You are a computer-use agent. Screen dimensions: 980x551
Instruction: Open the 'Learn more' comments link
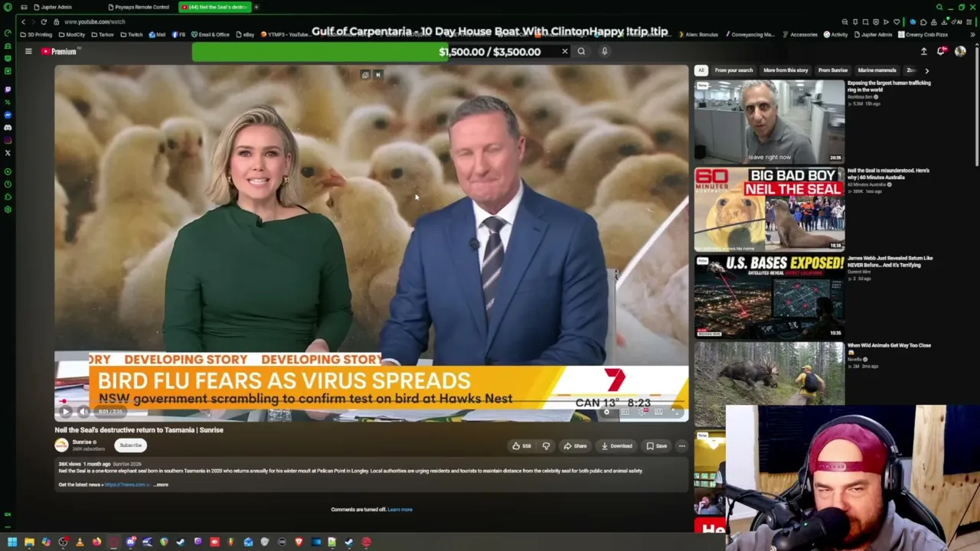click(400, 510)
